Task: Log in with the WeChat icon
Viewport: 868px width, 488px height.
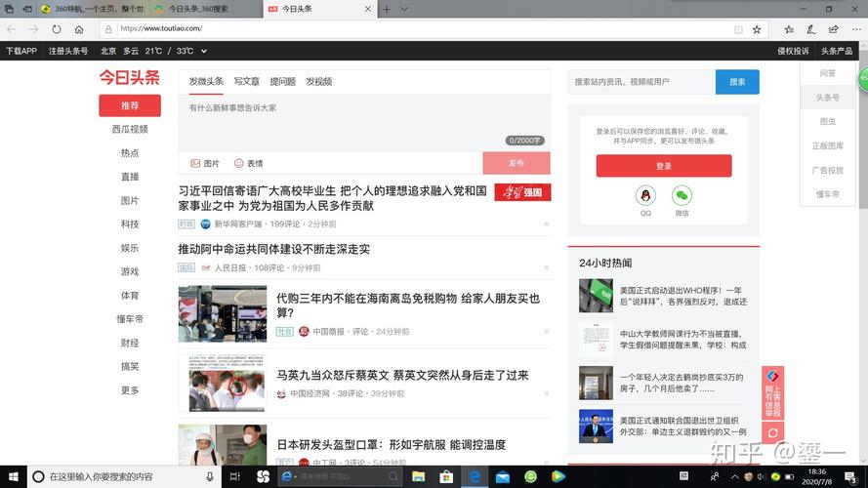Action: pos(682,195)
